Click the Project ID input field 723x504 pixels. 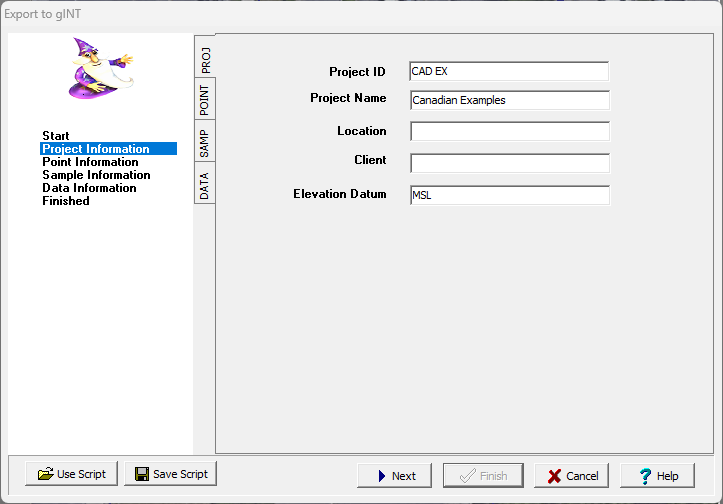pos(509,71)
